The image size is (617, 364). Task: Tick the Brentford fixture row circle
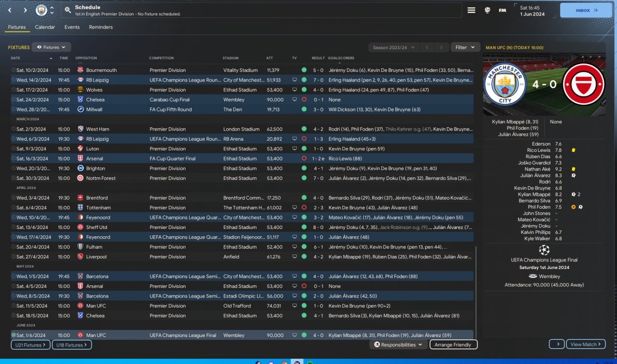(13, 198)
